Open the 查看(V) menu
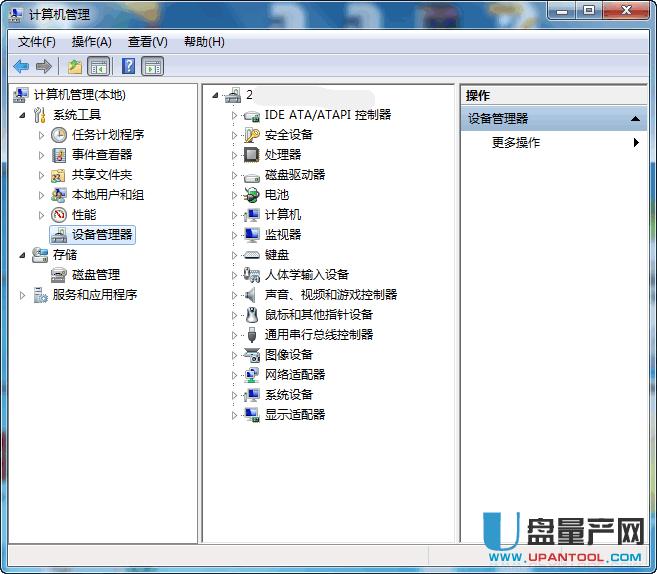 147,42
